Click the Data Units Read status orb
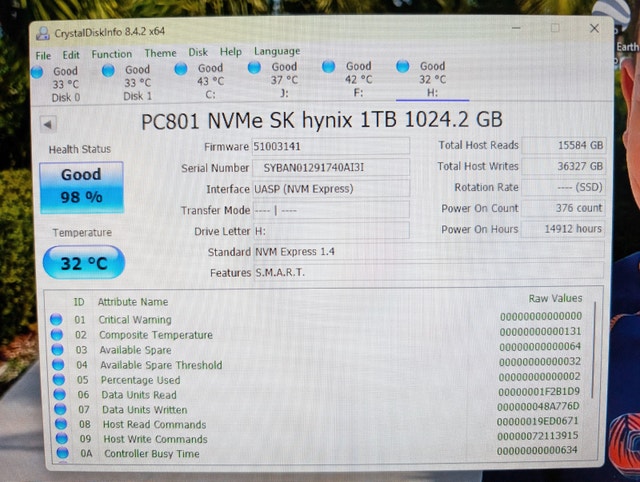Image resolution: width=640 pixels, height=482 pixels. click(60, 394)
